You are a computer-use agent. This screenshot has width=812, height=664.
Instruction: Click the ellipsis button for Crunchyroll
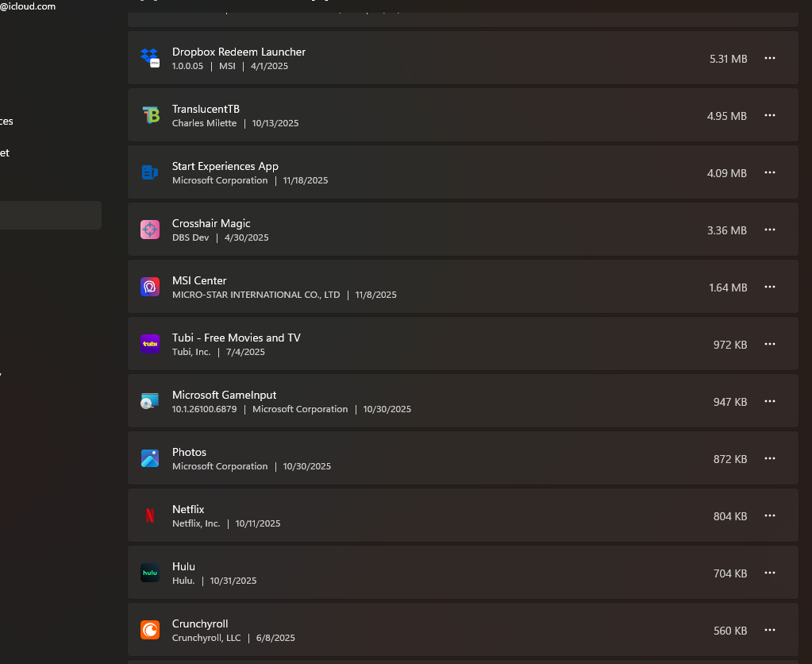[769, 630]
